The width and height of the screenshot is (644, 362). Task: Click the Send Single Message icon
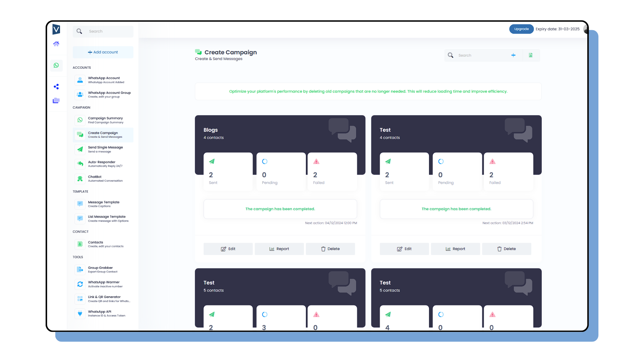80,149
